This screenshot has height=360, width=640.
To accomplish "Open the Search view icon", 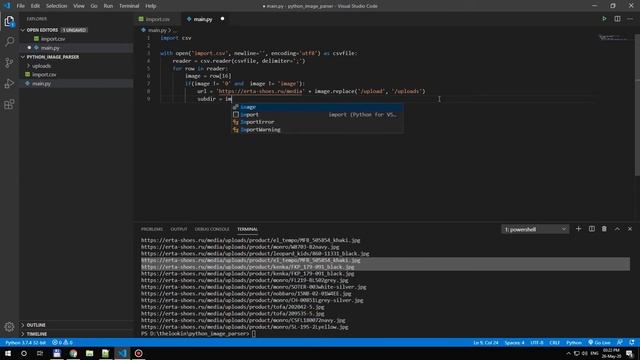I will (9, 42).
